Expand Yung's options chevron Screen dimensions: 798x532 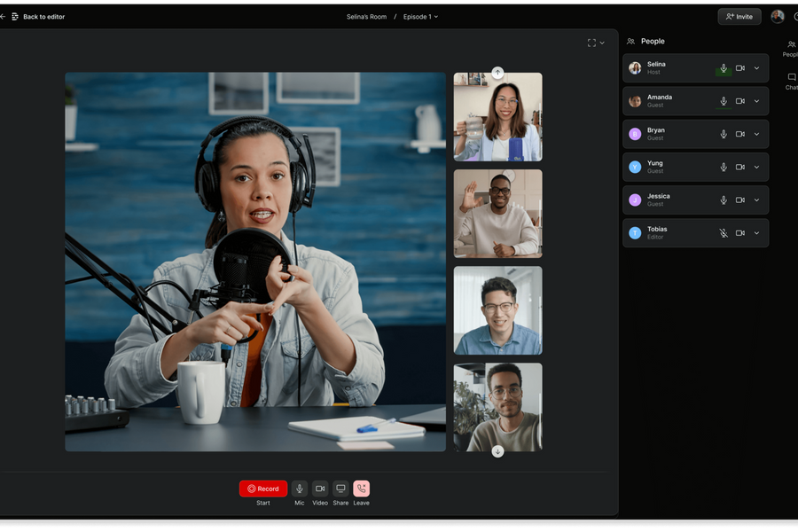point(757,167)
